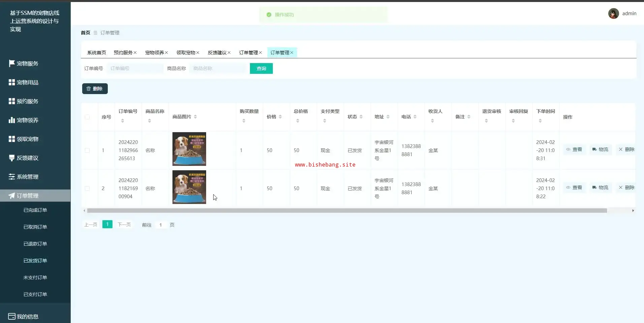Open the 我的信息 card icon
Screen dimensions: 644x323
[12, 316]
